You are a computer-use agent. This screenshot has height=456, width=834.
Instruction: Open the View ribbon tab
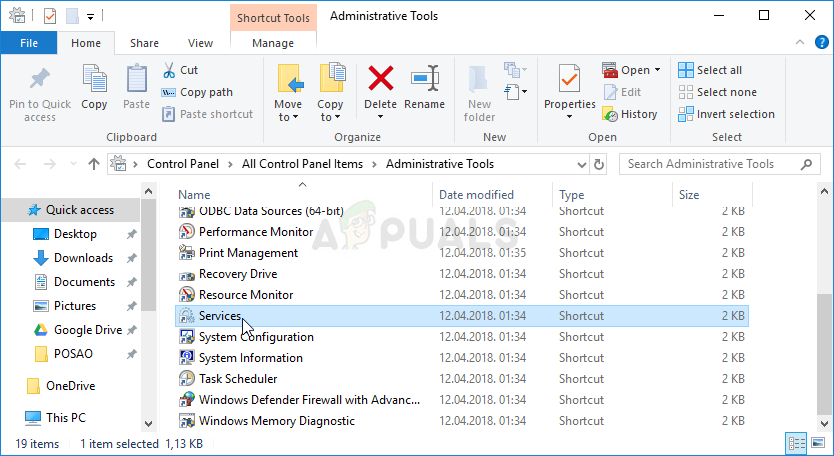(200, 43)
